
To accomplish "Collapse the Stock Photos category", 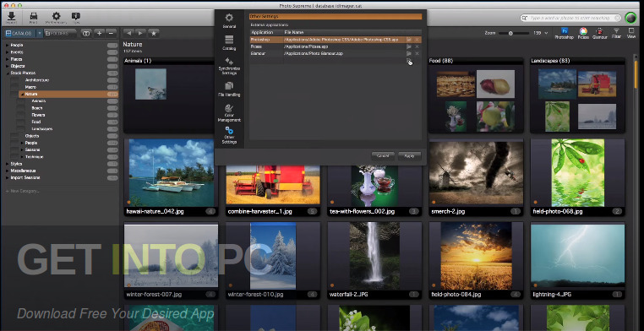I will pos(7,73).
